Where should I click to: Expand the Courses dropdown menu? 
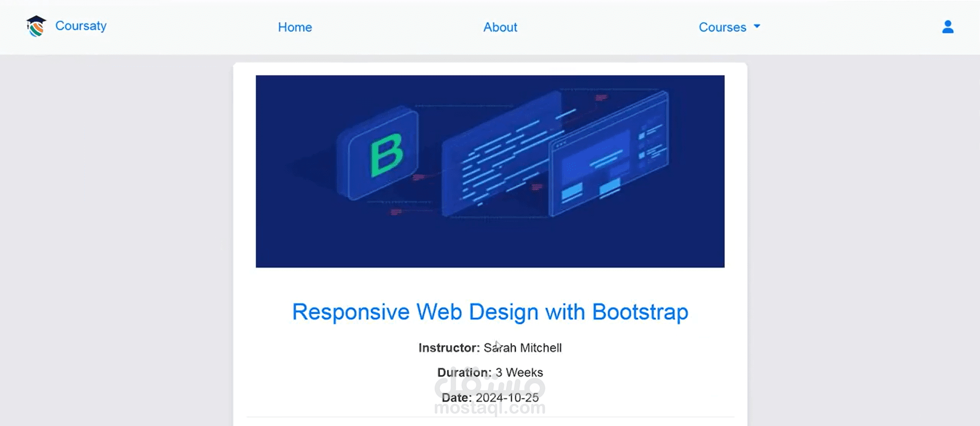click(x=729, y=27)
